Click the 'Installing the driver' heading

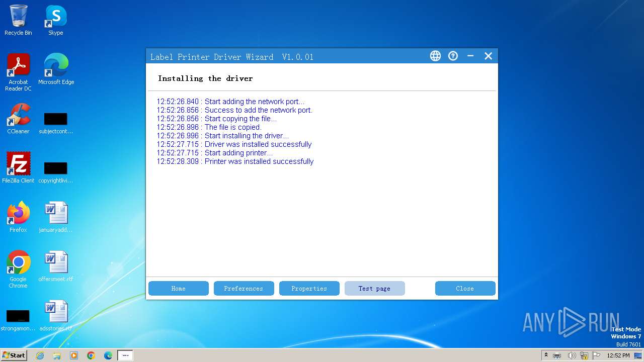pos(205,78)
